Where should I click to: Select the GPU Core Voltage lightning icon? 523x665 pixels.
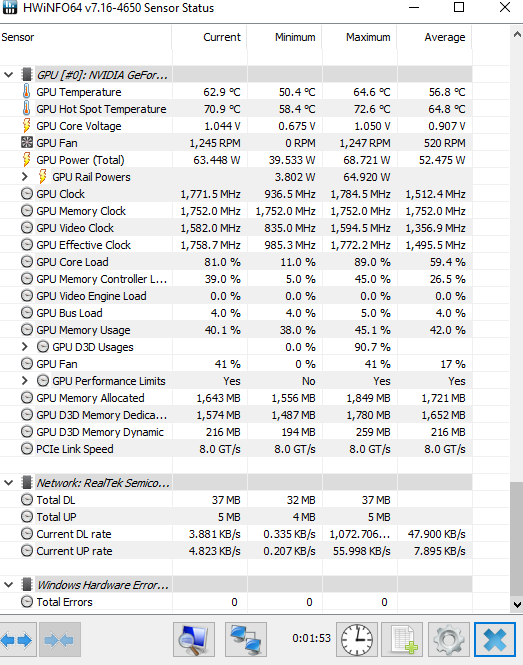pyautogui.click(x=26, y=126)
